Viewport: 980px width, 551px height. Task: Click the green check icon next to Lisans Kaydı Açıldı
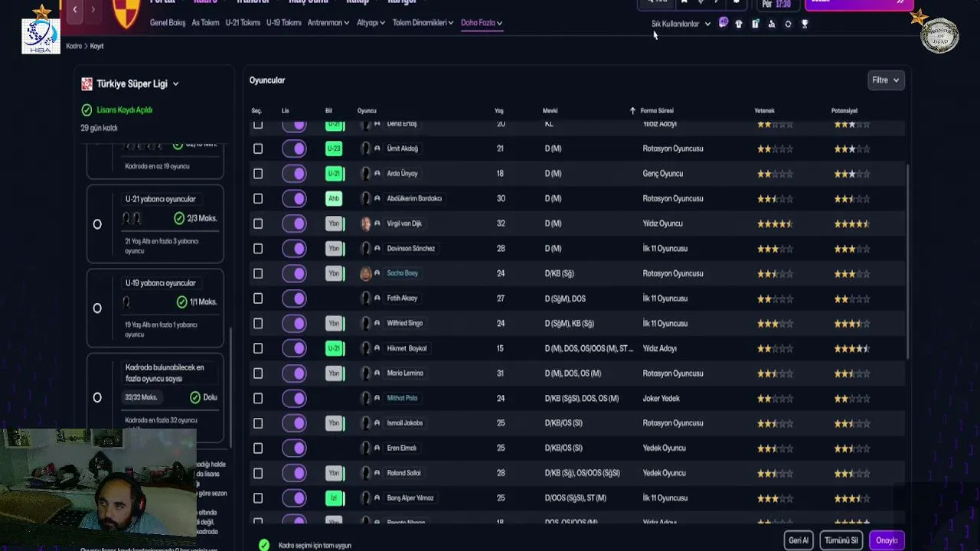[x=87, y=110]
